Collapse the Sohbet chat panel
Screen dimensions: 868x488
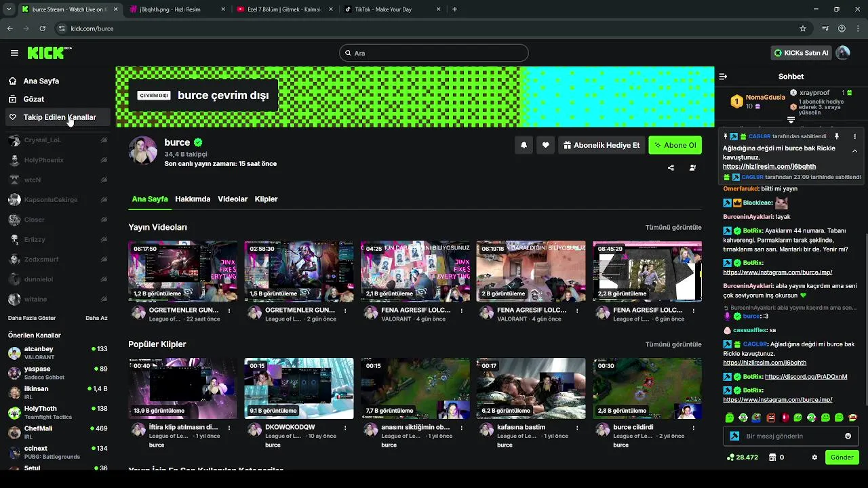pos(723,77)
